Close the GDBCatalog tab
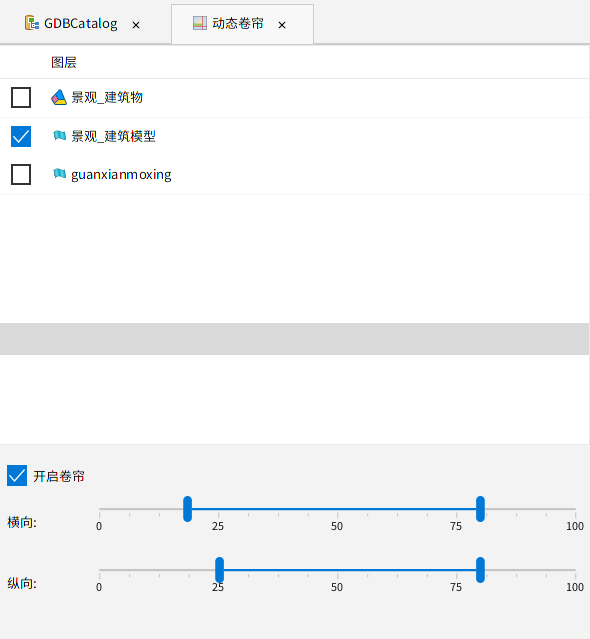 136,25
